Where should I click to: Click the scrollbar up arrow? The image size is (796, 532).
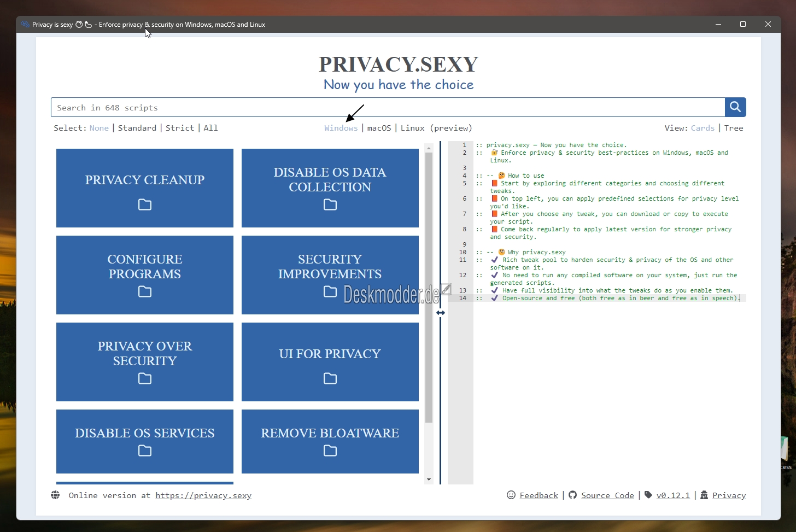click(x=429, y=148)
